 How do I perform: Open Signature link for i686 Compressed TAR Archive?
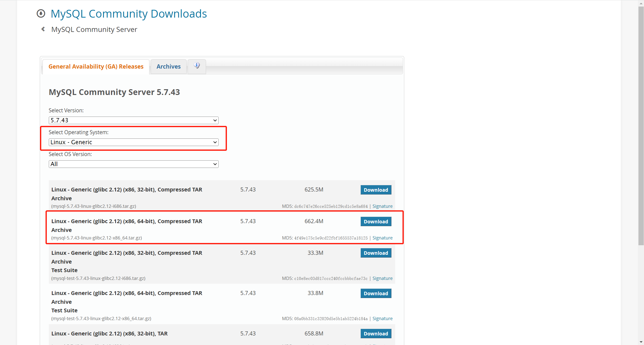[382, 206]
